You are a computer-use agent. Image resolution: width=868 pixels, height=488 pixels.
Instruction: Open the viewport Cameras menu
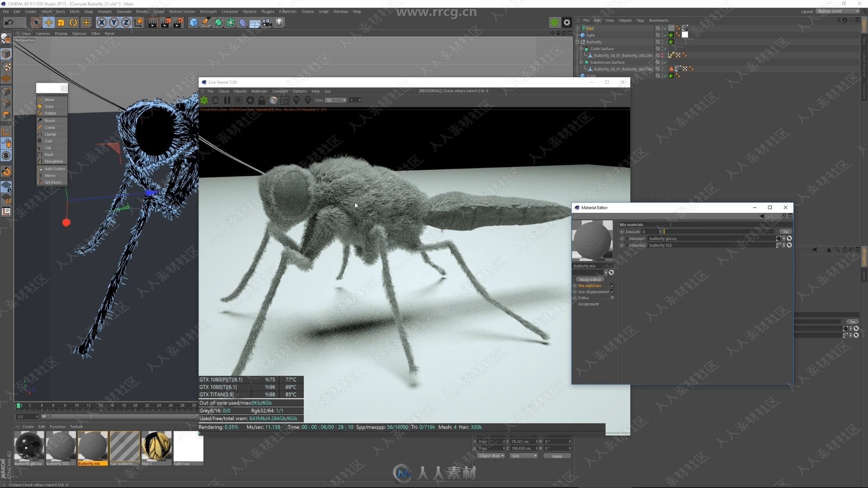43,33
